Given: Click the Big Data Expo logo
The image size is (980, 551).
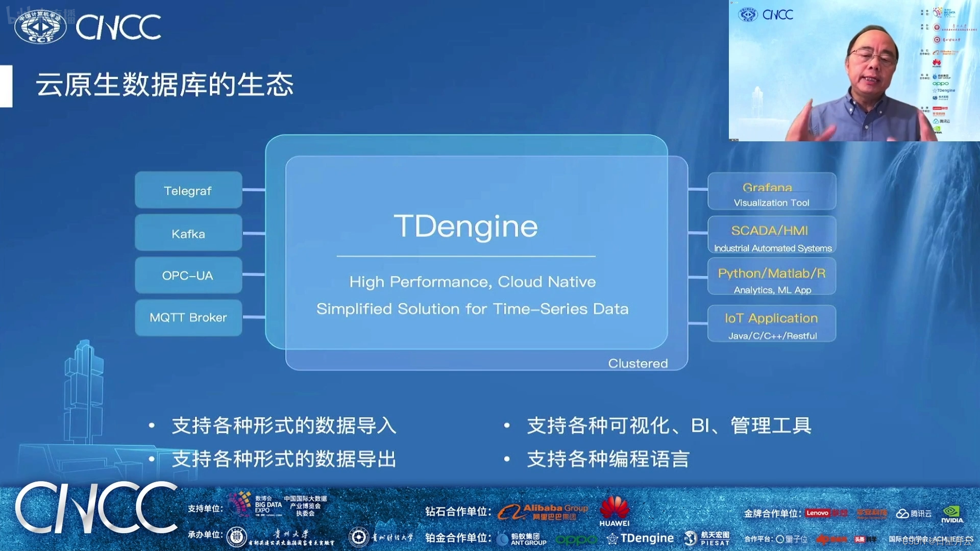Looking at the screenshot, I should pos(255,505).
